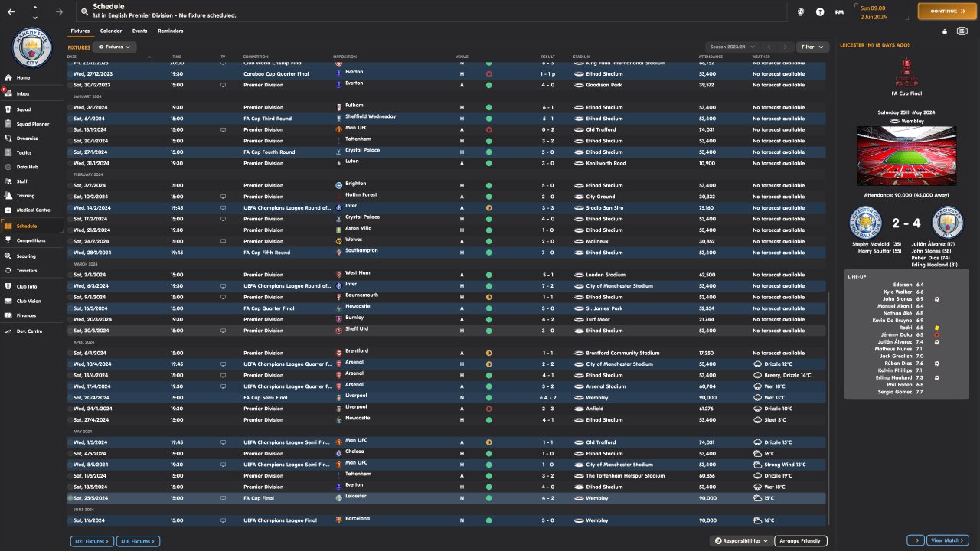Select the FA Cup Final Leicester row

(446, 498)
